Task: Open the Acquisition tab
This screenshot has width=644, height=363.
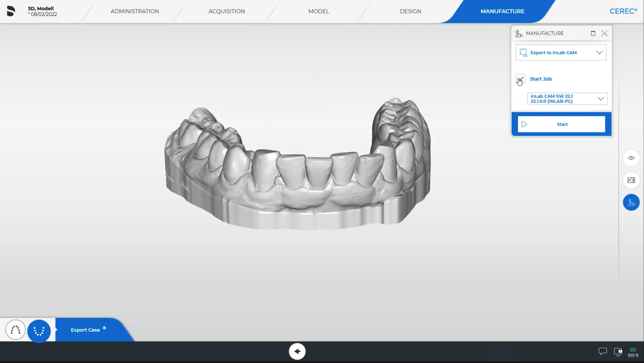Action: 226,11
